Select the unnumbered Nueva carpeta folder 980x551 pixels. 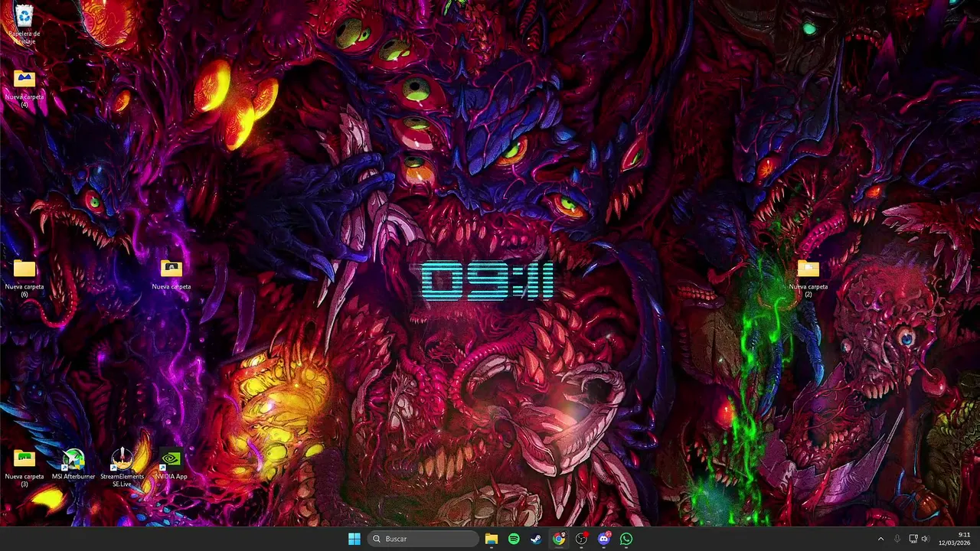tap(171, 274)
